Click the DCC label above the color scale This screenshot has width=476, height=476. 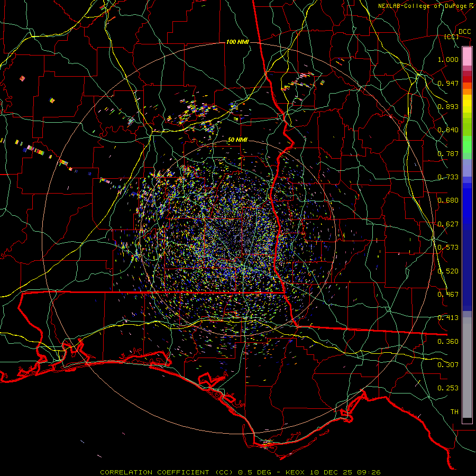[464, 32]
